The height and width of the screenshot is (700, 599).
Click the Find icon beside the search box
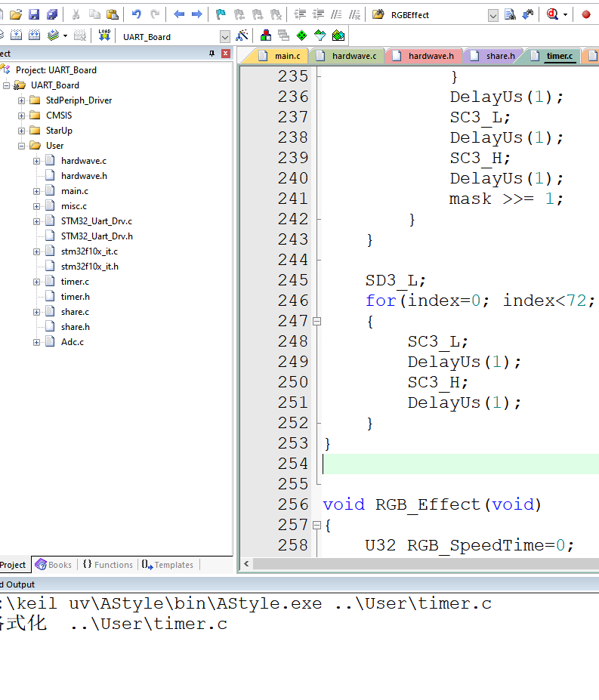[x=510, y=15]
